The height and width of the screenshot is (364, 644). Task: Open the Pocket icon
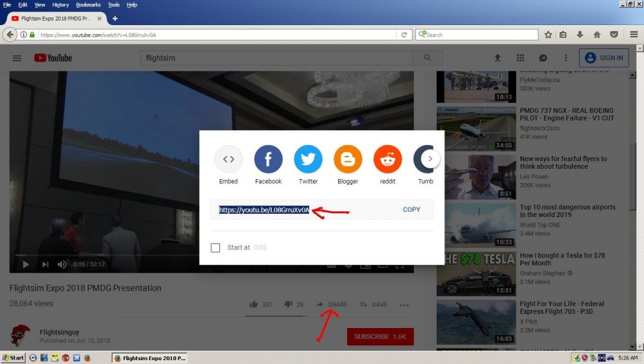coord(614,35)
